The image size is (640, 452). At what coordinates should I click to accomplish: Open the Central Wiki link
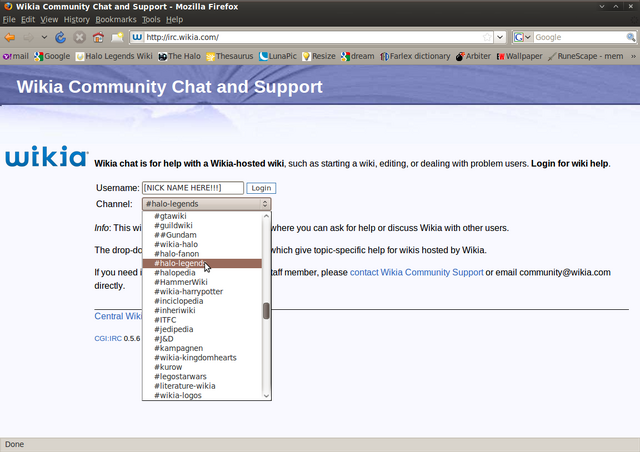[x=118, y=316]
